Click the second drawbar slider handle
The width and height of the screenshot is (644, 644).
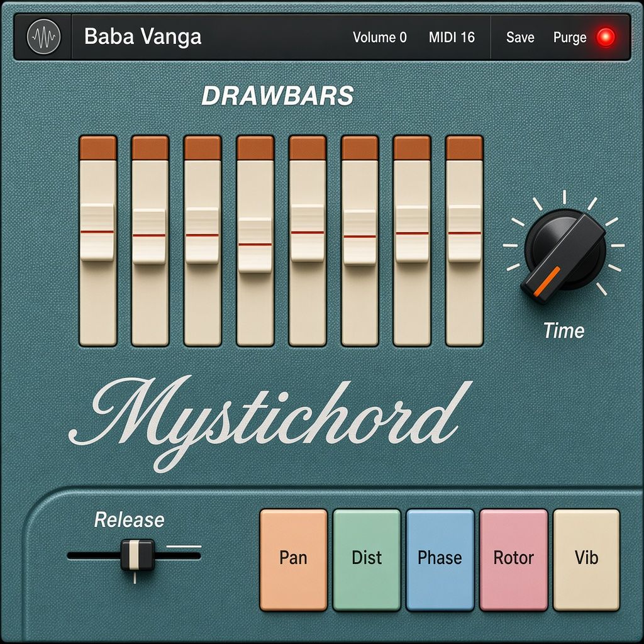149,236
